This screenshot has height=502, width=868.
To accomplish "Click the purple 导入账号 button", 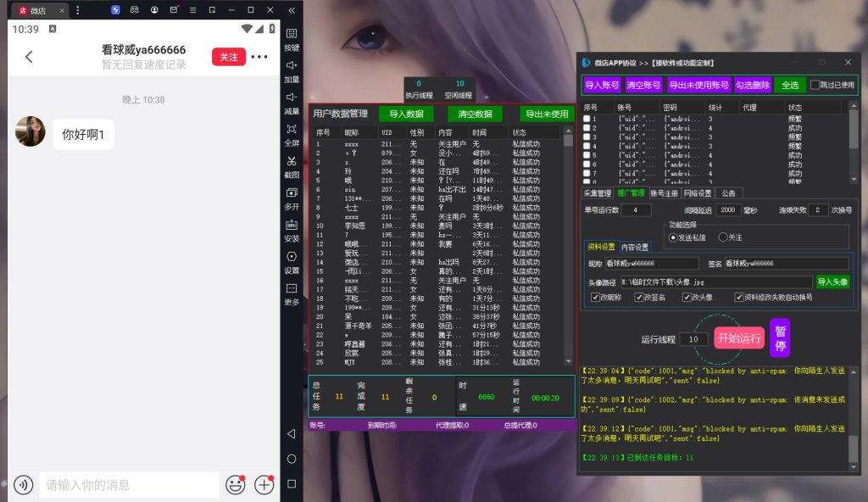I will tap(602, 85).
